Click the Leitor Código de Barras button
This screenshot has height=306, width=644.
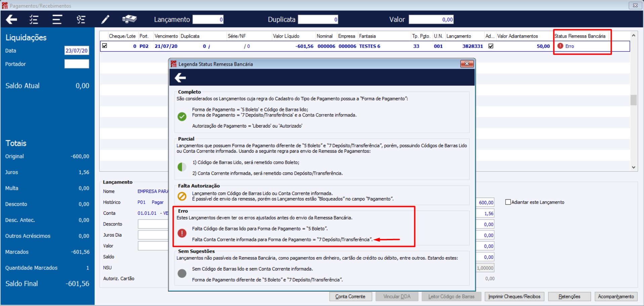coord(451,297)
